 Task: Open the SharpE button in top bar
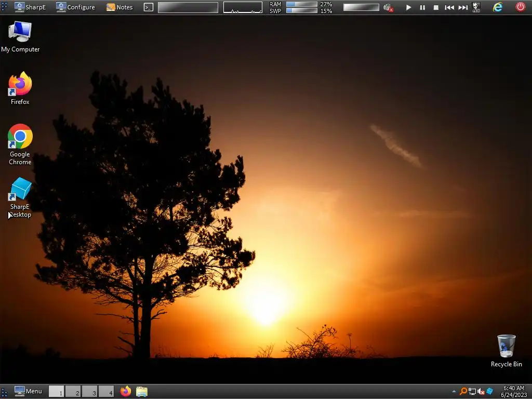pos(30,7)
